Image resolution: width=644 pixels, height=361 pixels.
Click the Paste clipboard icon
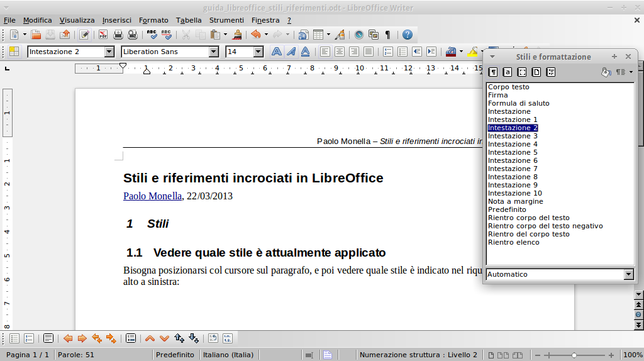pos(214,35)
